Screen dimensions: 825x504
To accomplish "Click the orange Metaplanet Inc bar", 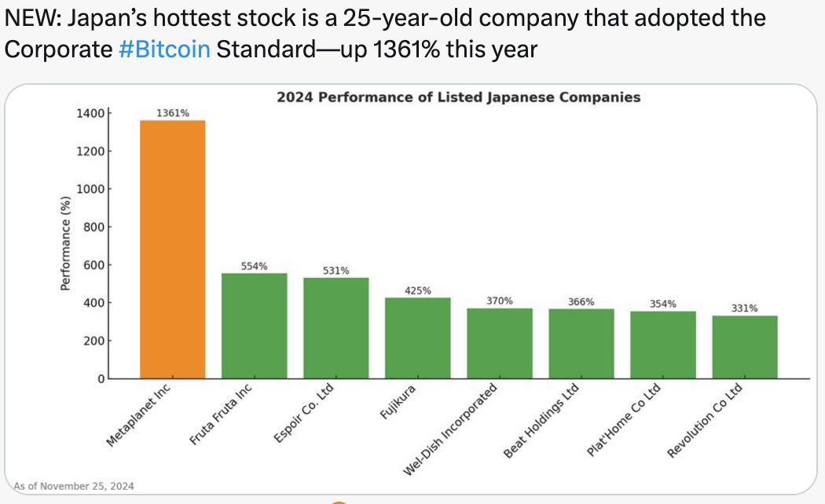I will tap(173, 249).
